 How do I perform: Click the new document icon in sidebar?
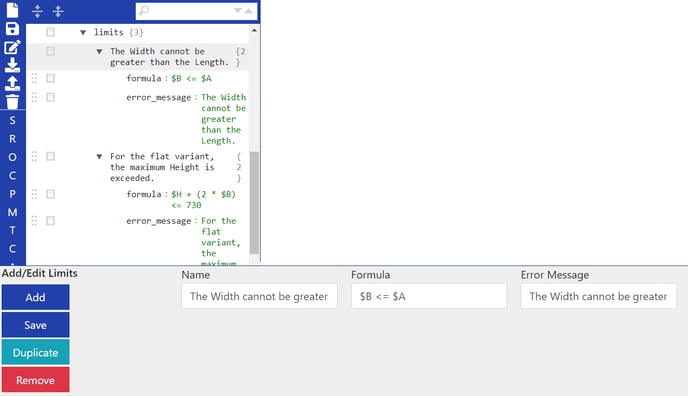tap(12, 10)
